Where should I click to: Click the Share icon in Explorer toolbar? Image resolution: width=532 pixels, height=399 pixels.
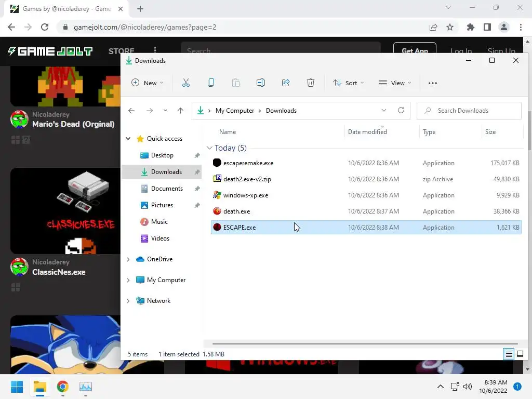point(286,83)
